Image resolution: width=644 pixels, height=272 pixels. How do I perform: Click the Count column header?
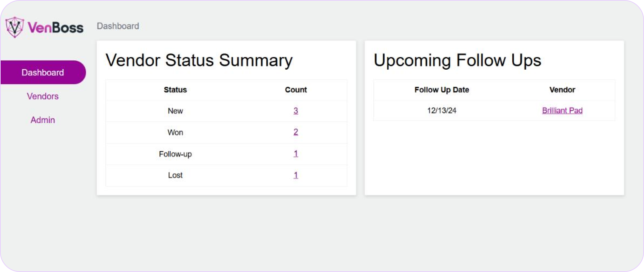coord(296,90)
